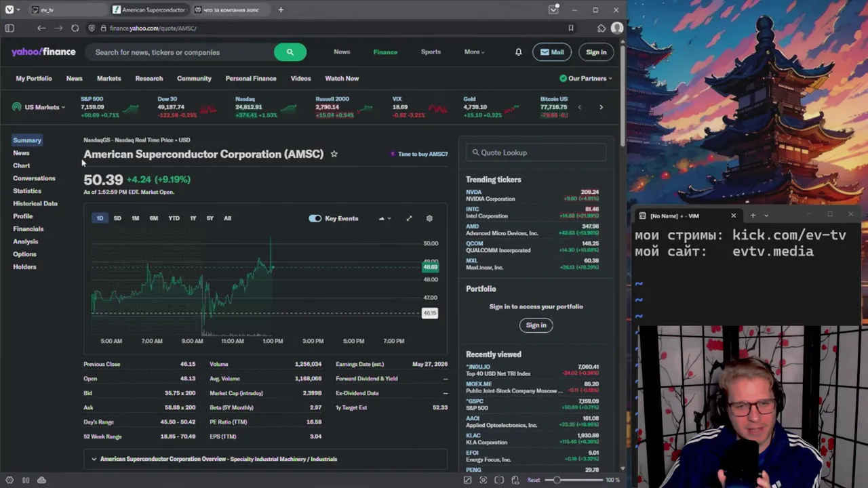
Task: Select All chart range
Action: [227, 218]
